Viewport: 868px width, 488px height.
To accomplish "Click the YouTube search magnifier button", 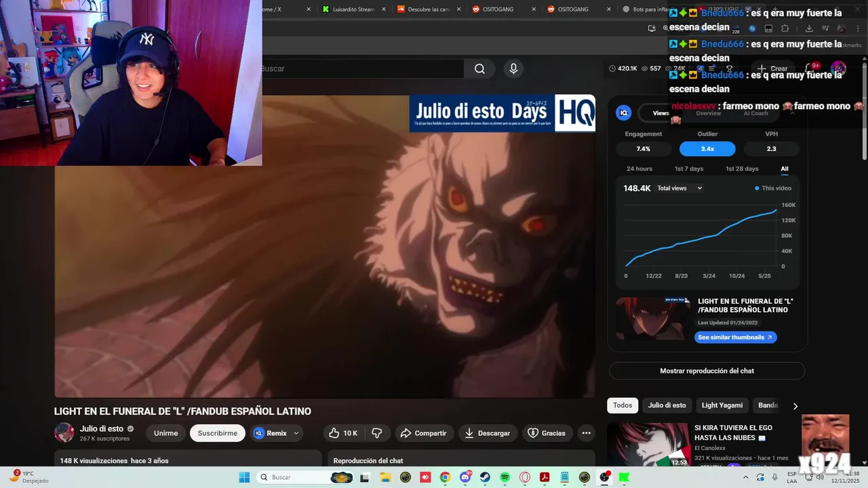I will (x=479, y=68).
